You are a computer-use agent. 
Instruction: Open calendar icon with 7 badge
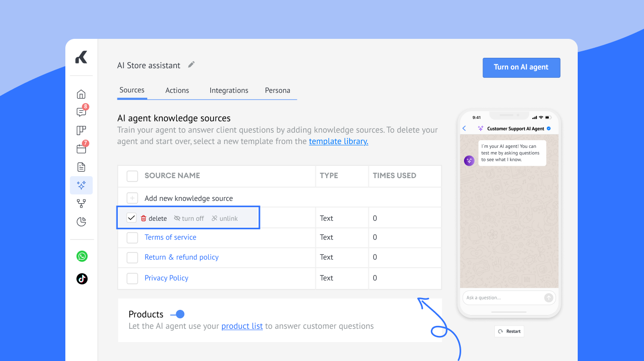pos(81,148)
